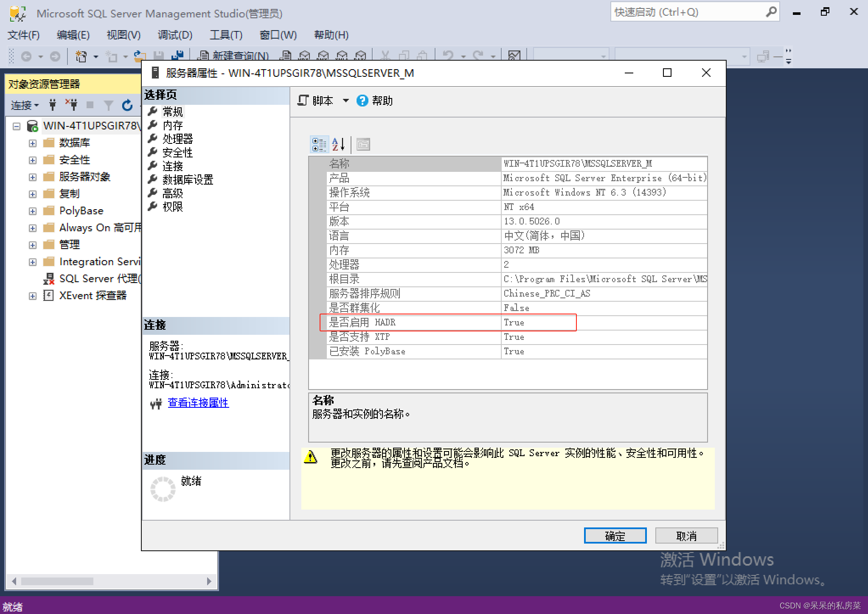This screenshot has height=614, width=868.
Task: Select the 处理器 page
Action: [x=177, y=139]
